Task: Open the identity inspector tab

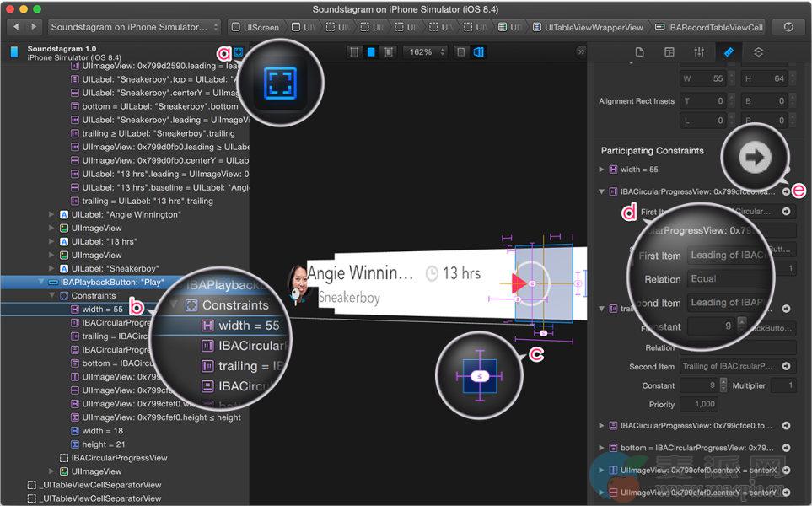Action: pyautogui.click(x=669, y=52)
